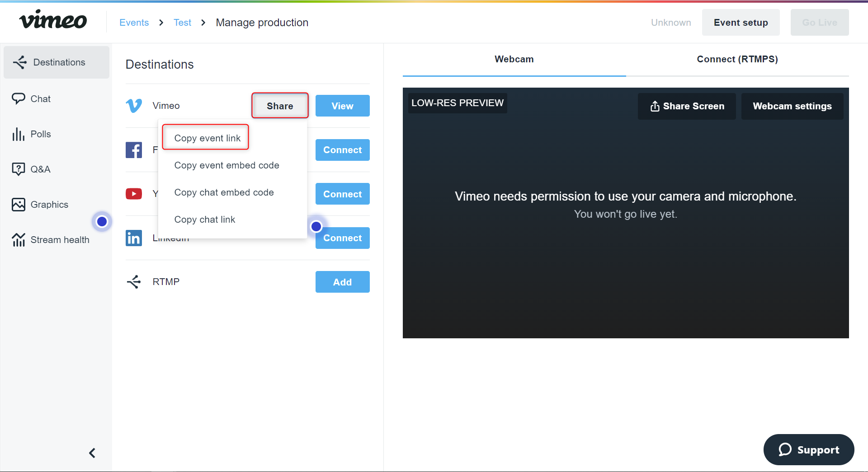Image resolution: width=868 pixels, height=472 pixels.
Task: Select Copy chat embed code
Action: pos(224,192)
